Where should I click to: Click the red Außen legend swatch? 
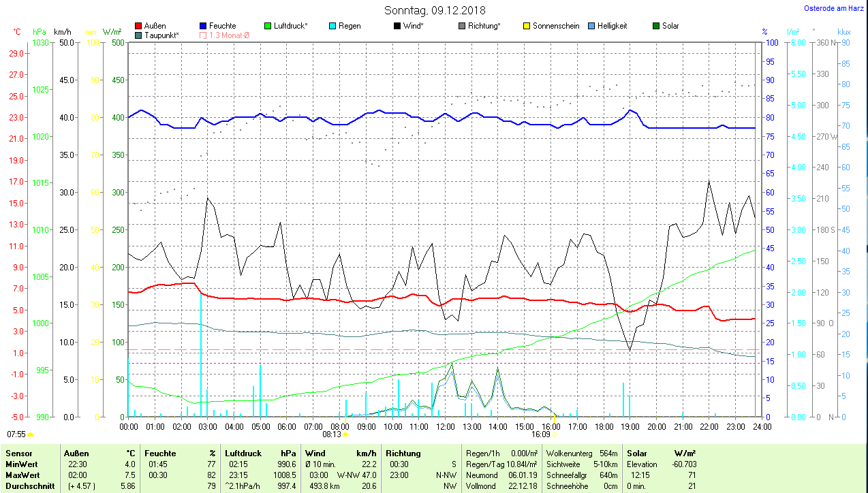point(139,26)
